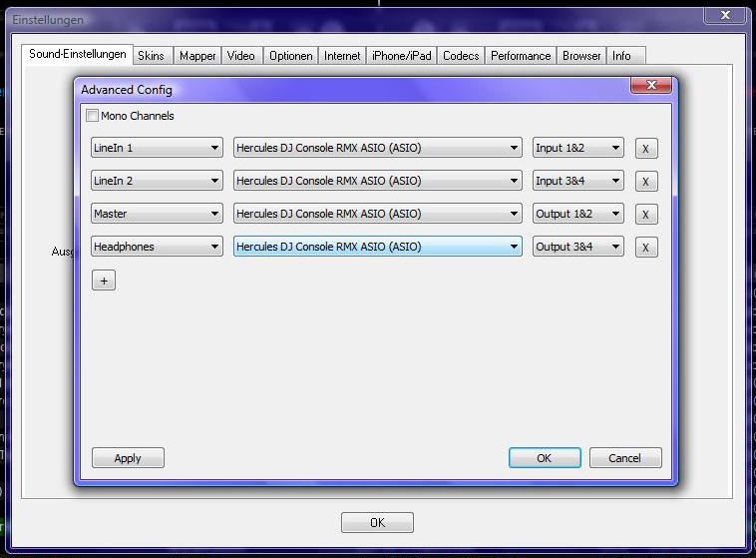756x558 pixels.
Task: Open the sound card dropdown in LineIn 2 row
Action: click(x=378, y=181)
